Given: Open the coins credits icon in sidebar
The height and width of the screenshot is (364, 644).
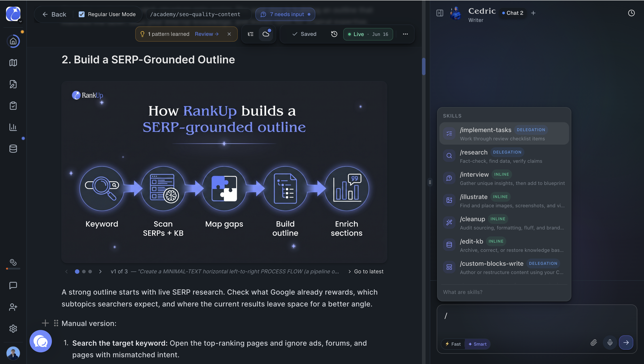Looking at the screenshot, I should [13, 262].
